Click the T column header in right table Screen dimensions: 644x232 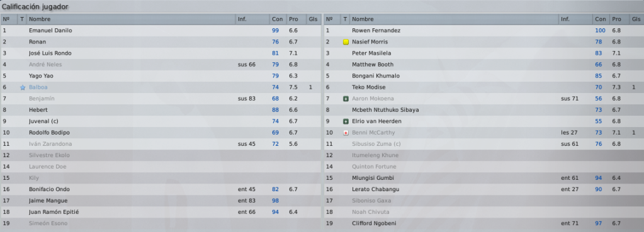346,19
